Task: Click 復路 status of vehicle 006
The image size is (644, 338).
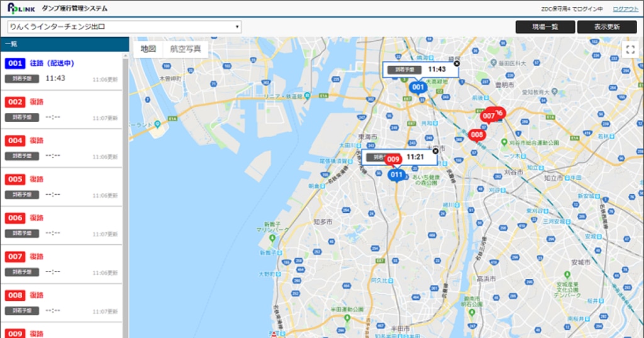Action: pos(36,218)
